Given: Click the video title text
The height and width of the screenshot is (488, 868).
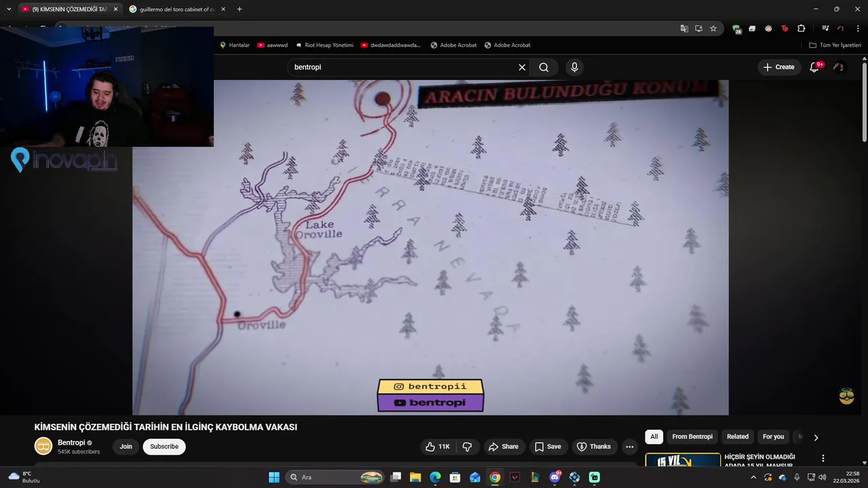Looking at the screenshot, I should coord(165,427).
